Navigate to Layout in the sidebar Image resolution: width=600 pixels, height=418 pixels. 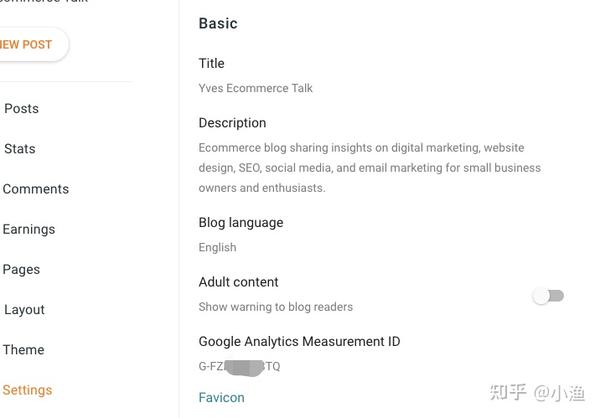point(25,310)
